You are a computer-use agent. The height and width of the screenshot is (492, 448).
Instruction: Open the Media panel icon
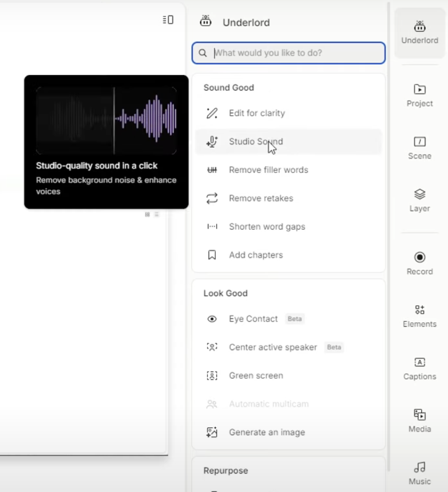pyautogui.click(x=420, y=415)
